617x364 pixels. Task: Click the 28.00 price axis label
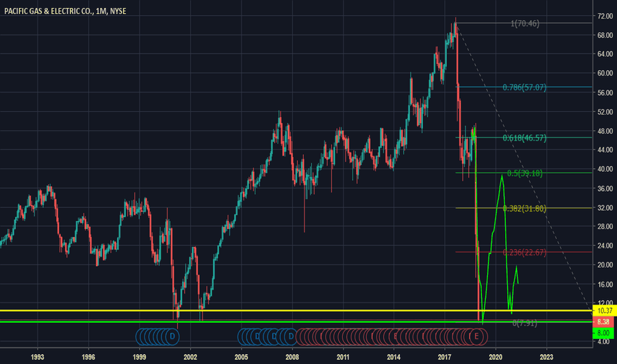(x=605, y=226)
